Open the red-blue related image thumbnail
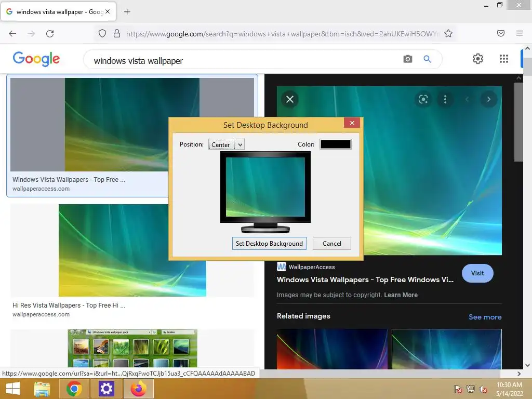532x399 pixels. point(332,349)
